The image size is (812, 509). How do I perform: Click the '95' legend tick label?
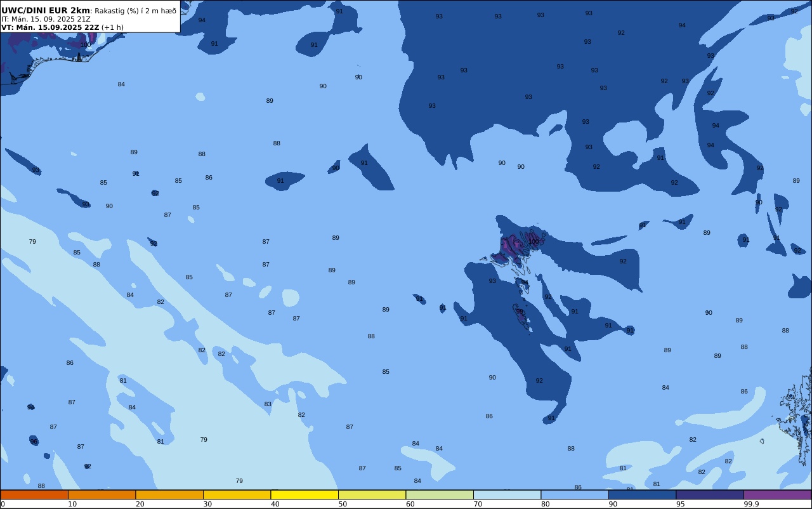pyautogui.click(x=681, y=504)
